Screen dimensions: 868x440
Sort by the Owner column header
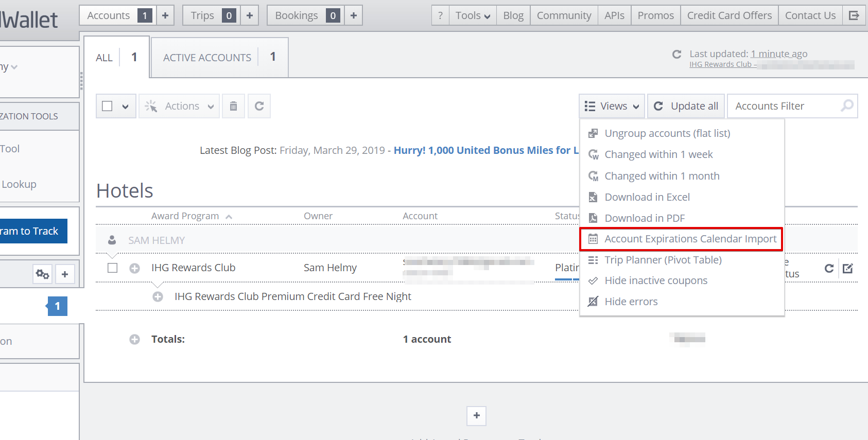[318, 216]
